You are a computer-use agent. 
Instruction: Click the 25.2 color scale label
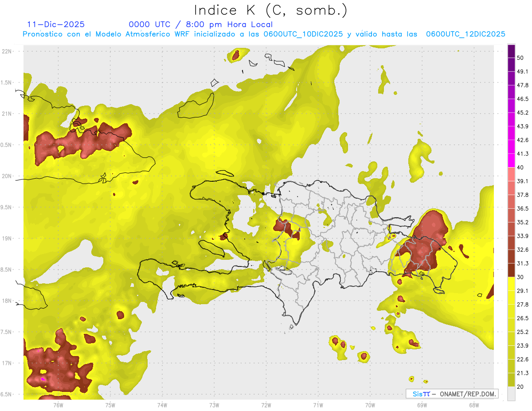[523, 332]
